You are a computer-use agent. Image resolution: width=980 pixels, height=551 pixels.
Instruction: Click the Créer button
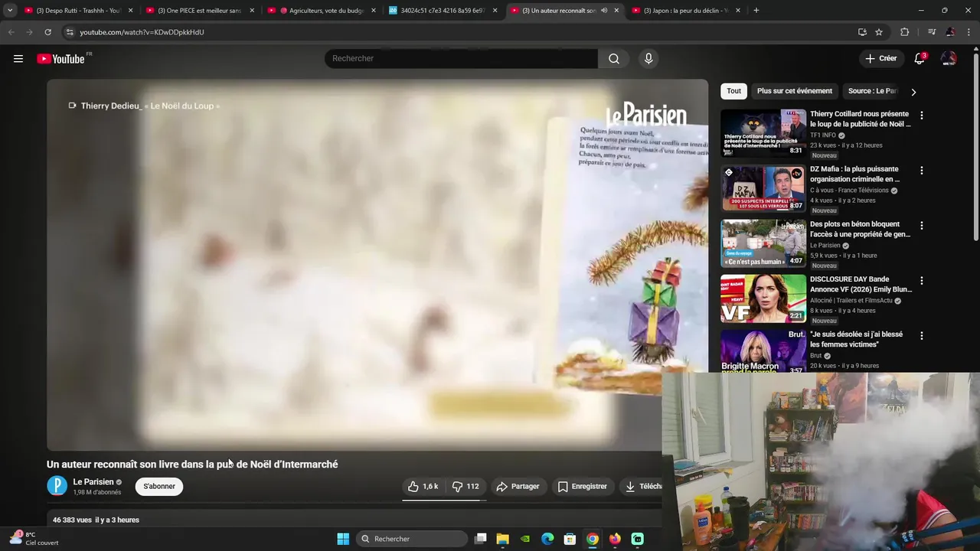[880, 58]
